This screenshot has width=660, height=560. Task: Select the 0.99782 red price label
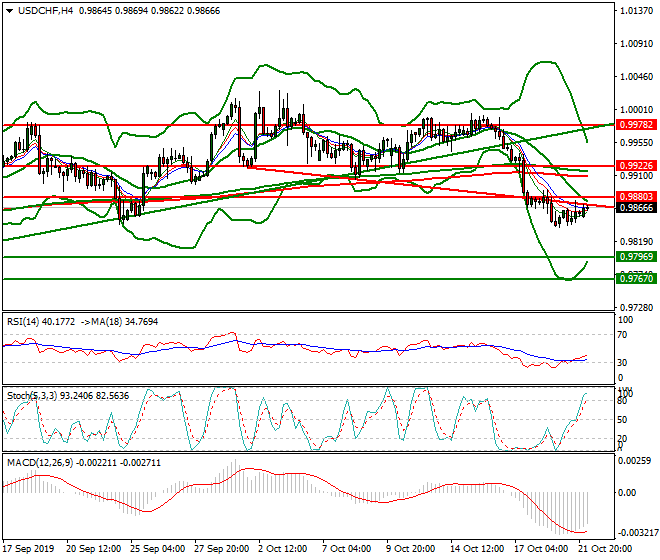[636, 125]
